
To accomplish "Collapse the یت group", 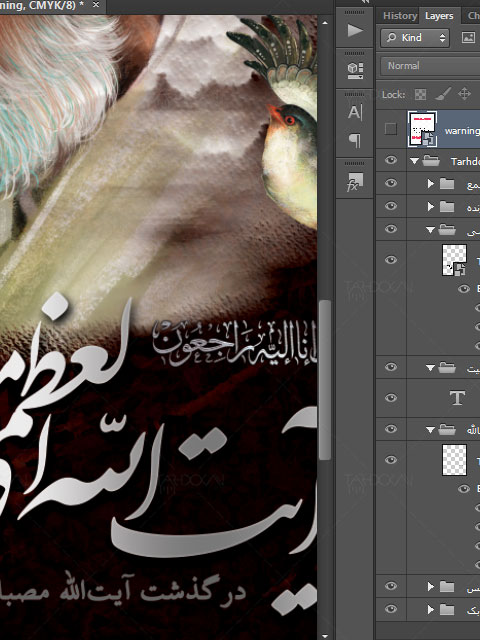I will click(x=430, y=368).
